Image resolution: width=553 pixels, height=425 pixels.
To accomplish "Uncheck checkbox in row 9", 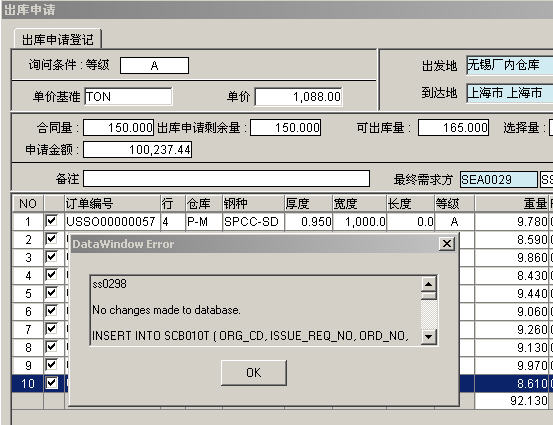I will [x=51, y=365].
